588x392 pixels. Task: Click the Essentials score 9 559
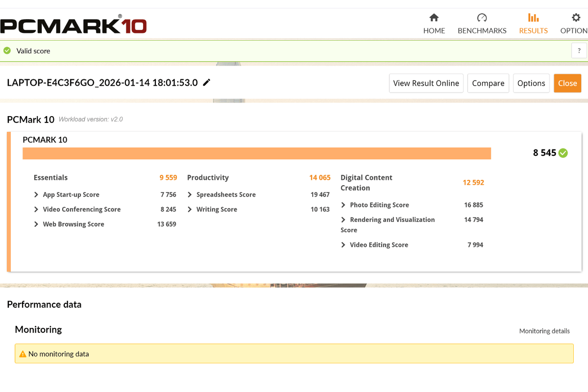168,177
